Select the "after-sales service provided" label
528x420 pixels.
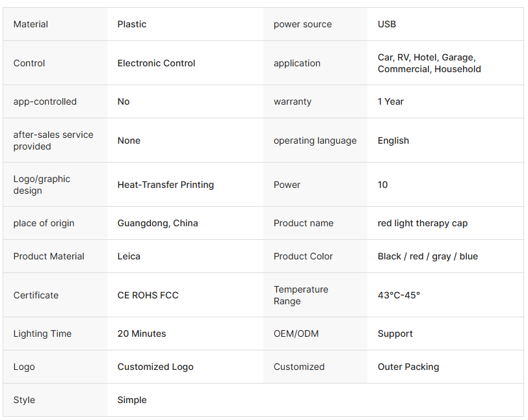point(53,140)
